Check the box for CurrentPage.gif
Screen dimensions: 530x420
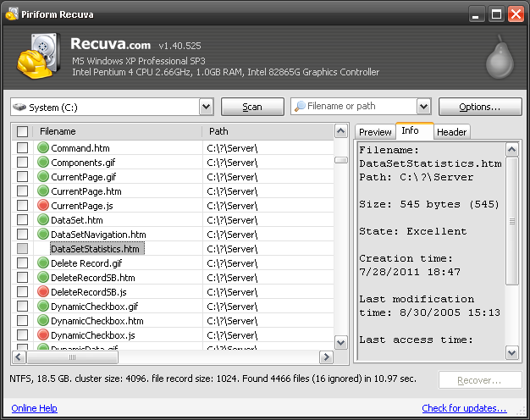[22, 176]
